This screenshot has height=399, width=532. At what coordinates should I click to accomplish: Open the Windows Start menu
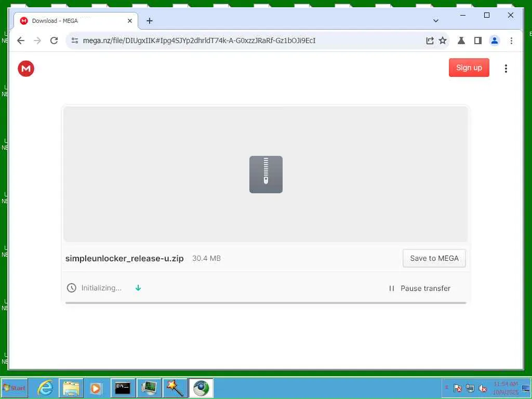[x=14, y=388]
